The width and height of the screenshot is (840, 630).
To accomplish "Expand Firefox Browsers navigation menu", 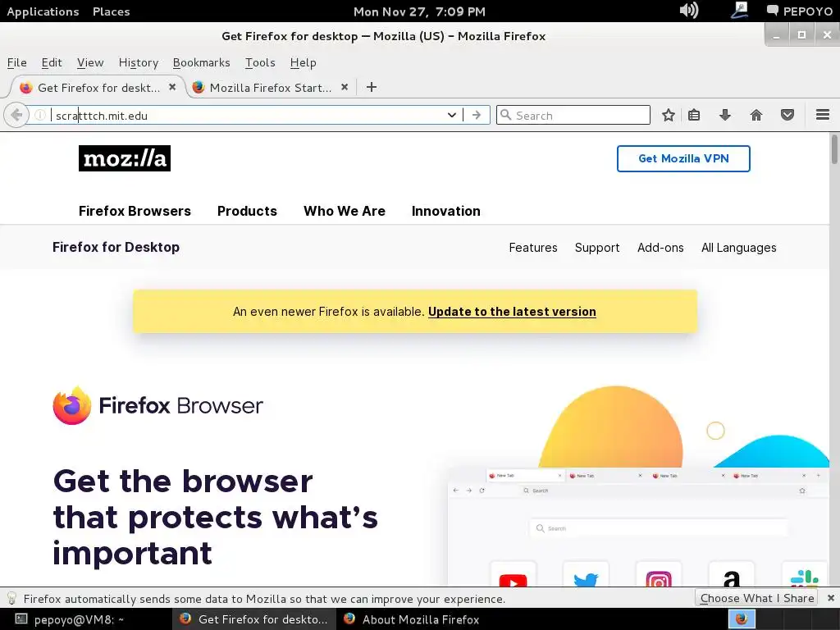I will click(135, 211).
